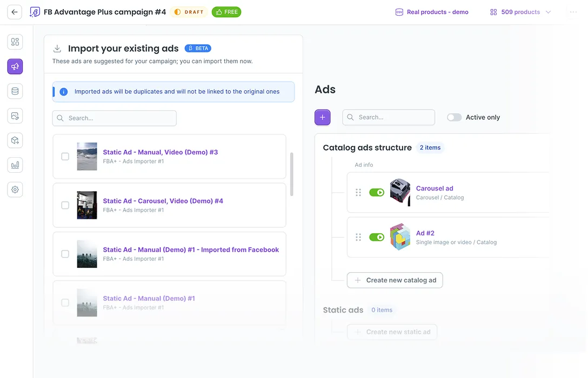Click the FB Advantage Plus campaign #4 title
The width and height of the screenshot is (588, 378).
pos(105,12)
